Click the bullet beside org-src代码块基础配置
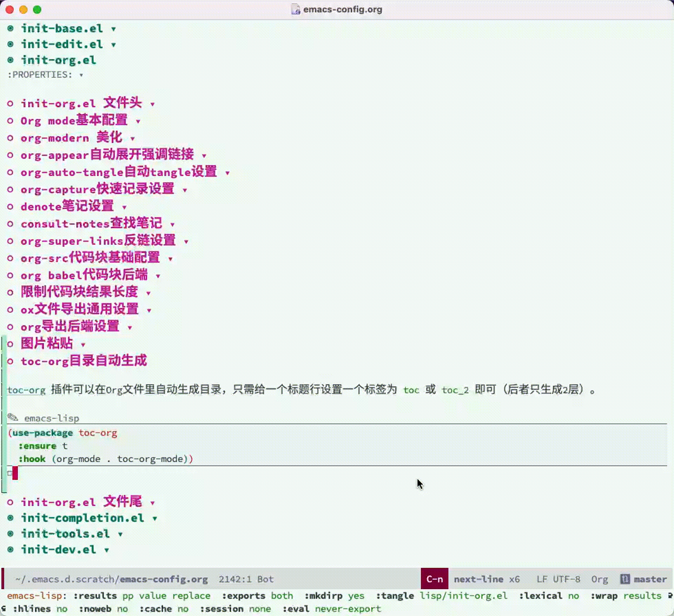Viewport: 674px width, 616px height. 11,258
